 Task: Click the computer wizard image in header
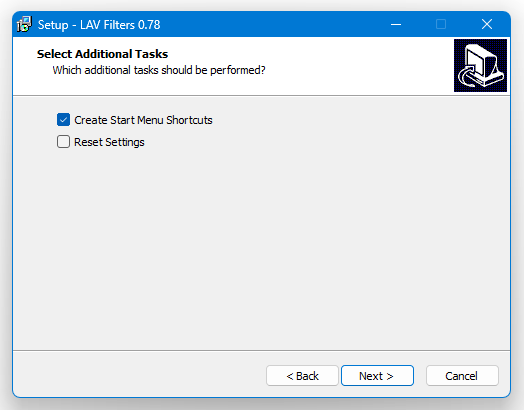[x=480, y=65]
